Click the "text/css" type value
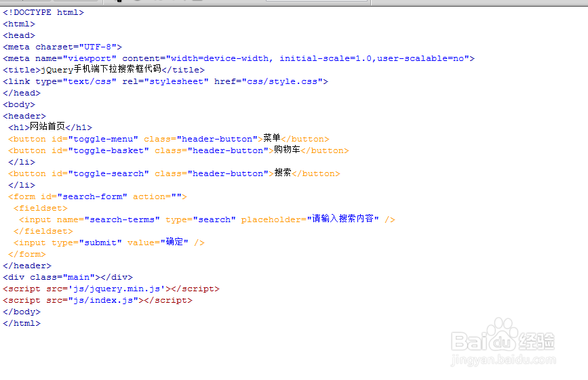Image resolution: width=588 pixels, height=380 pixels. [x=90, y=81]
